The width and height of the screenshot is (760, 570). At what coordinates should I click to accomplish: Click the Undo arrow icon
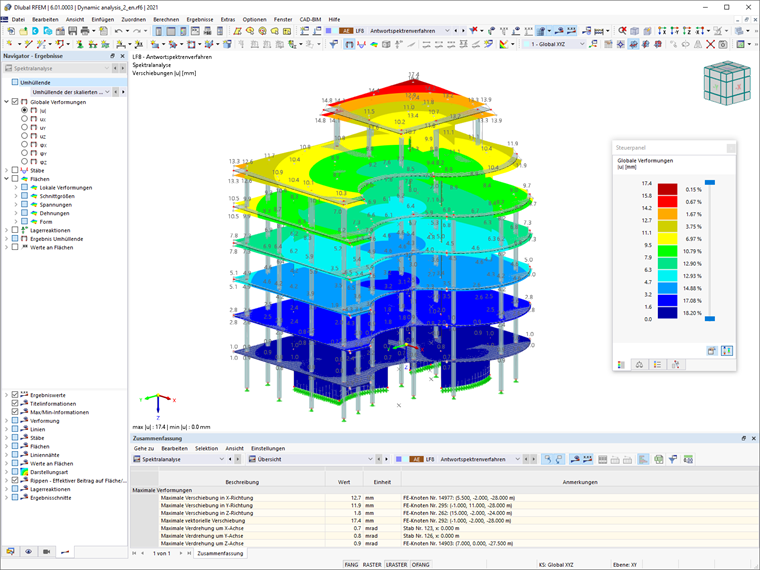[x=118, y=31]
